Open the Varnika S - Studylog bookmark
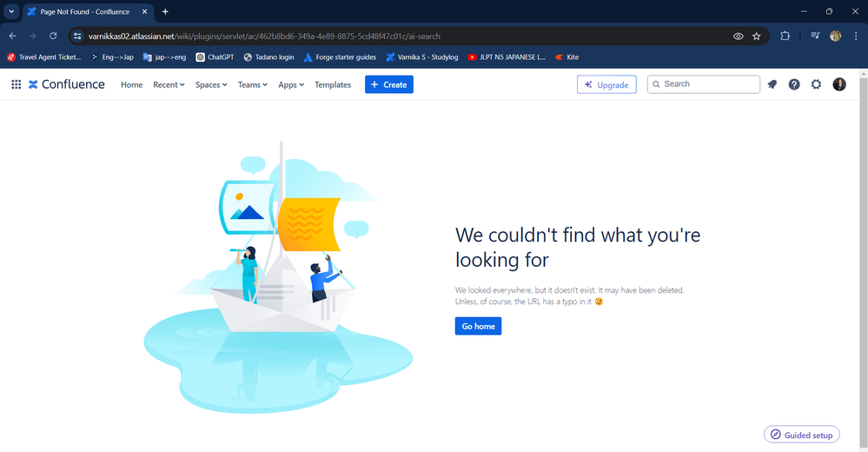868x452 pixels. [421, 57]
